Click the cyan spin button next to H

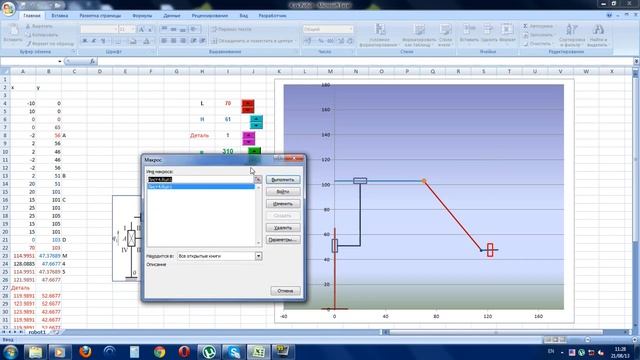[256, 122]
